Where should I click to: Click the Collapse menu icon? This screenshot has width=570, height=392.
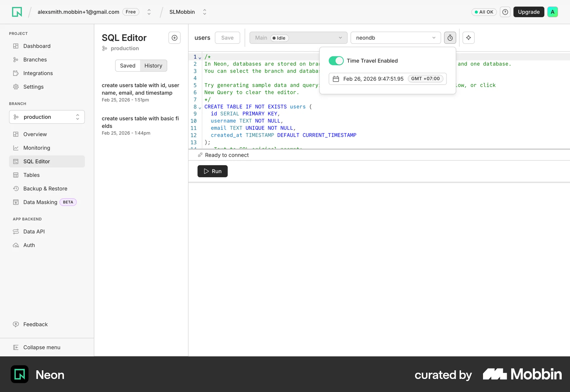tap(16, 347)
